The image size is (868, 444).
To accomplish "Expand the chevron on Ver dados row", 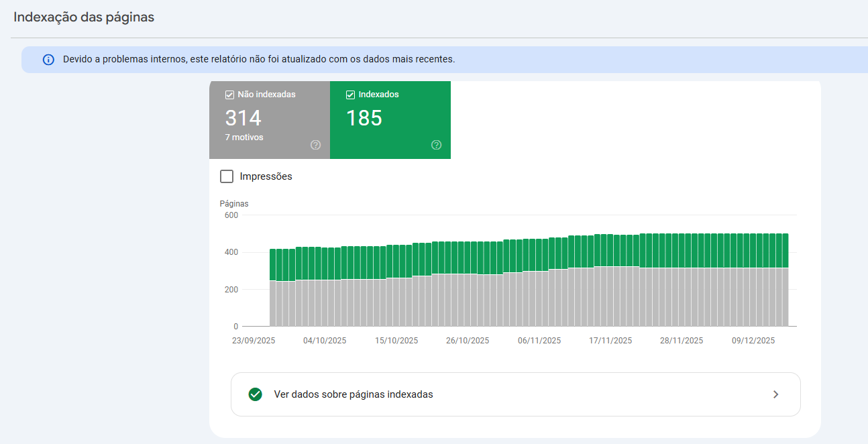I will coord(775,394).
